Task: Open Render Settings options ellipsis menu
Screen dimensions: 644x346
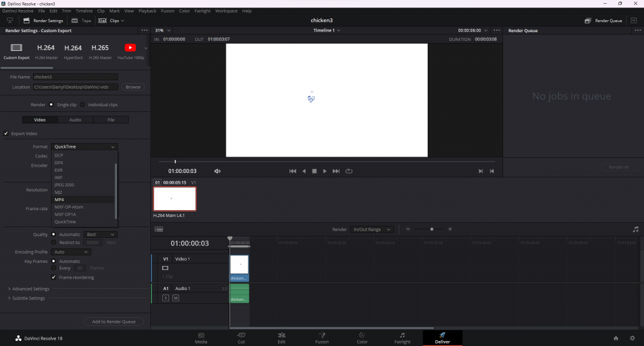Action: [144, 30]
